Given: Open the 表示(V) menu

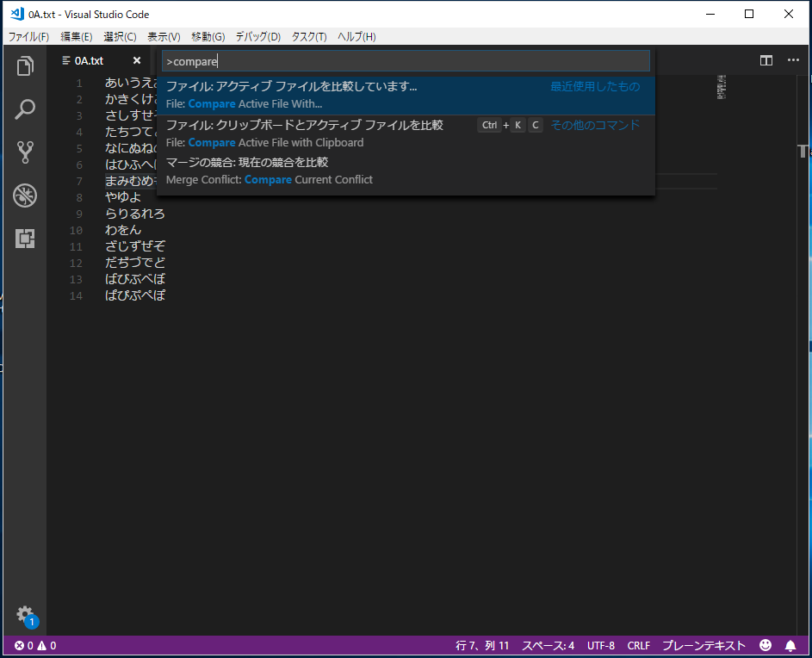Looking at the screenshot, I should coord(164,37).
